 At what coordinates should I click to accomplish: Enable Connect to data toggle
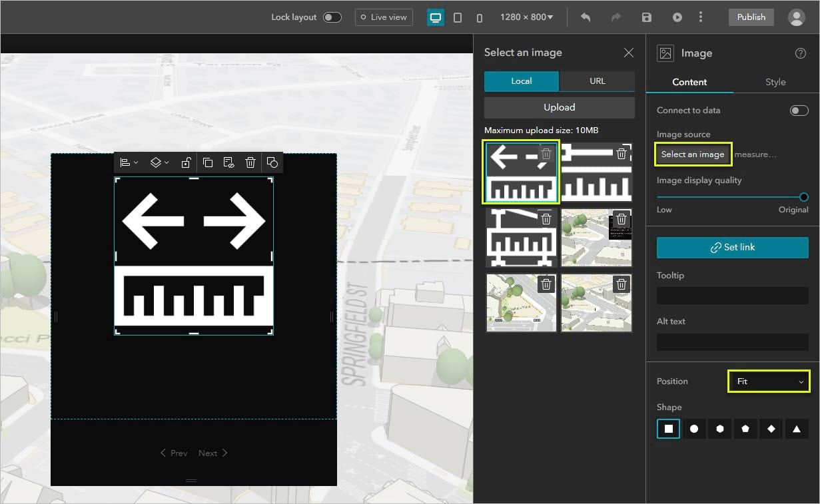point(799,110)
